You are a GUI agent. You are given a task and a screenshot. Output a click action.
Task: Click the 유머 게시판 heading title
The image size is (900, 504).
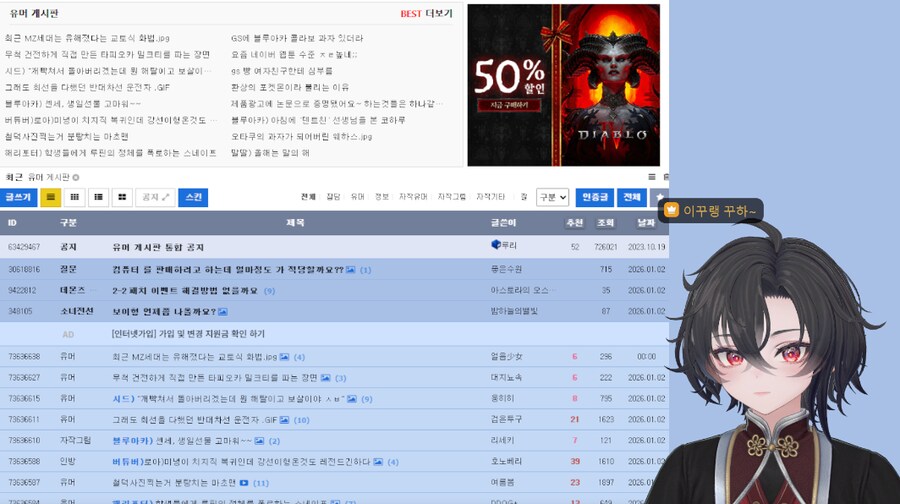tap(34, 14)
